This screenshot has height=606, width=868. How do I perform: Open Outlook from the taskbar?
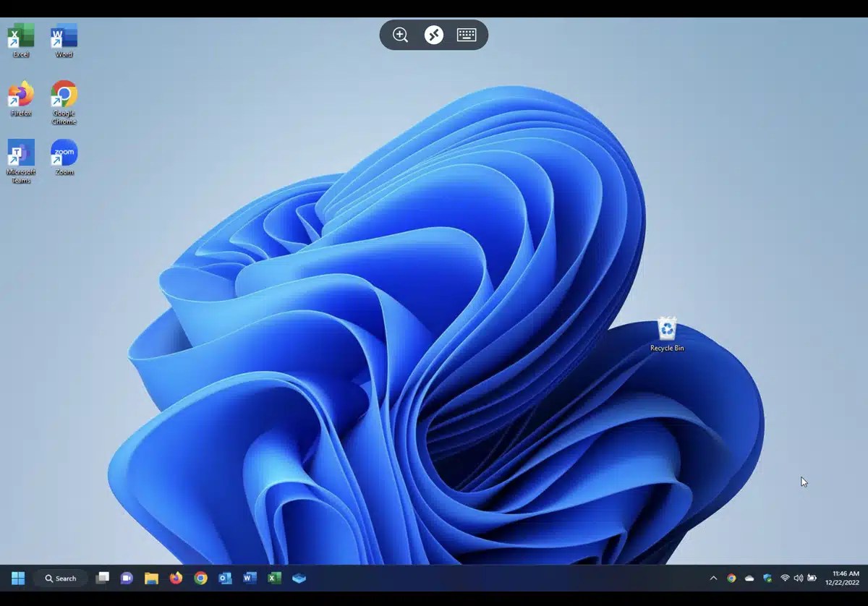(x=225, y=578)
